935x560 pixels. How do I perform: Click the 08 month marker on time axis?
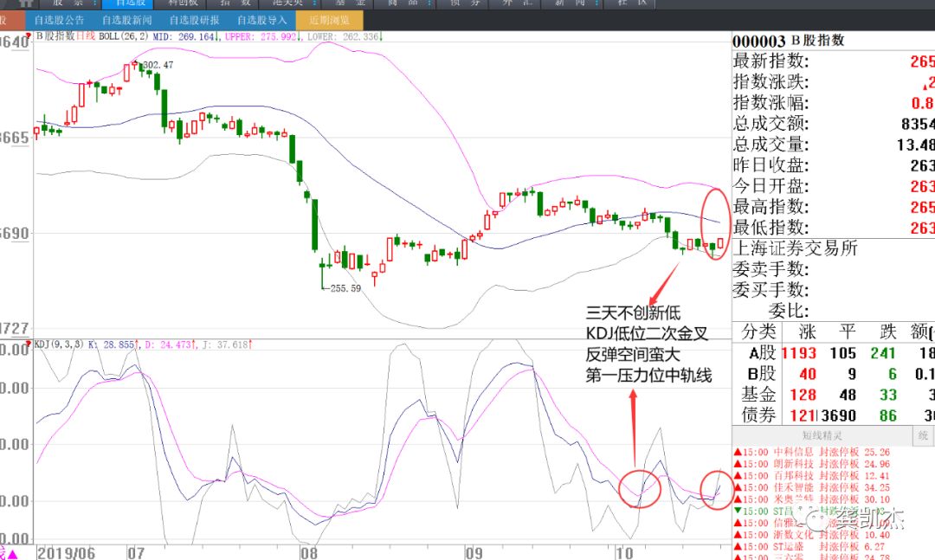(309, 553)
